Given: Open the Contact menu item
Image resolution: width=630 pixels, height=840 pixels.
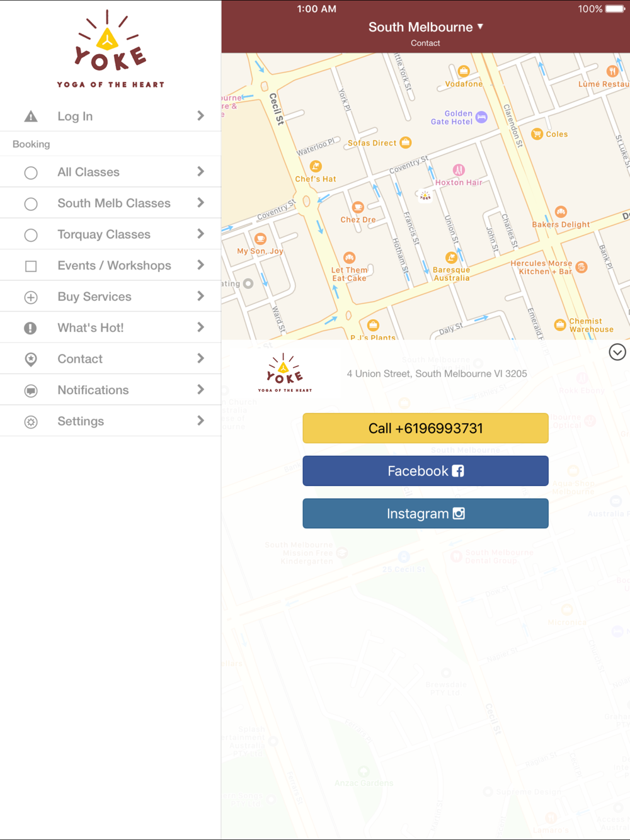Looking at the screenshot, I should 110,359.
